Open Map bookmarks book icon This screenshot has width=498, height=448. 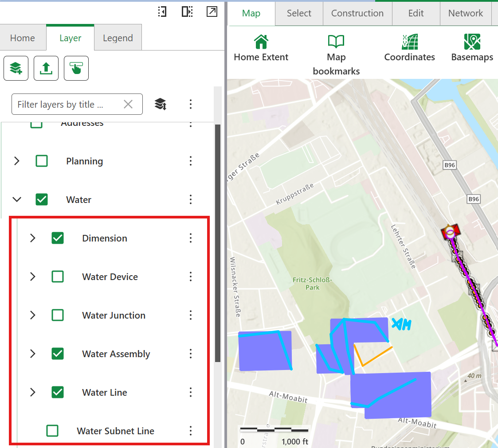coord(336,42)
